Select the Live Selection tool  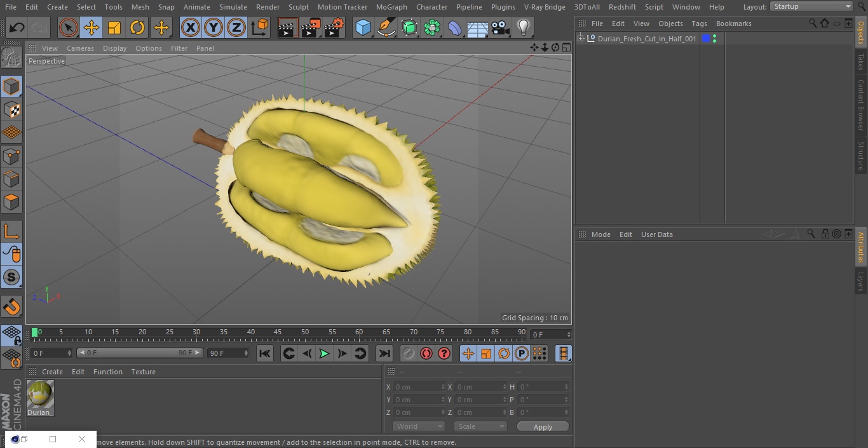coord(68,27)
